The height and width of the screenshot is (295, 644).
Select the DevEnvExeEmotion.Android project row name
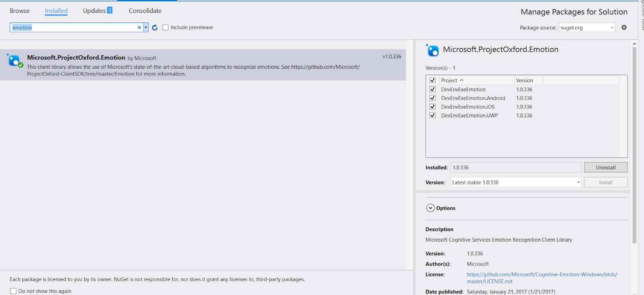473,98
